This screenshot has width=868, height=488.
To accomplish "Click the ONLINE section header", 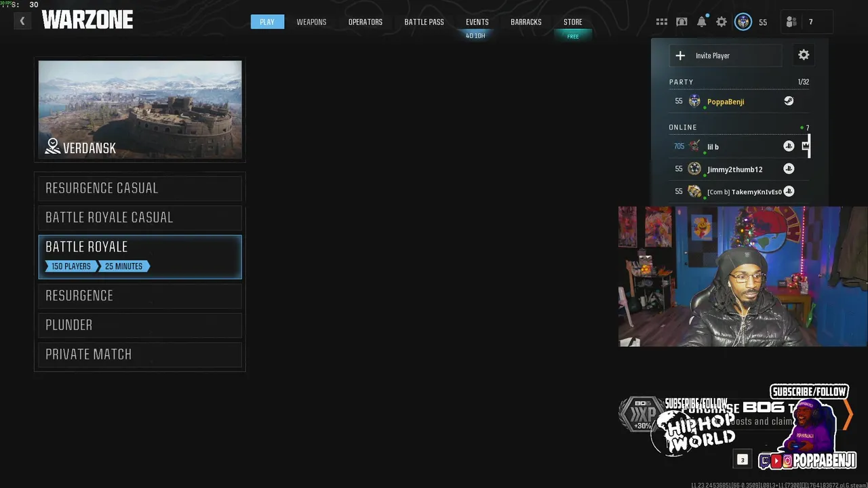I will pos(683,127).
